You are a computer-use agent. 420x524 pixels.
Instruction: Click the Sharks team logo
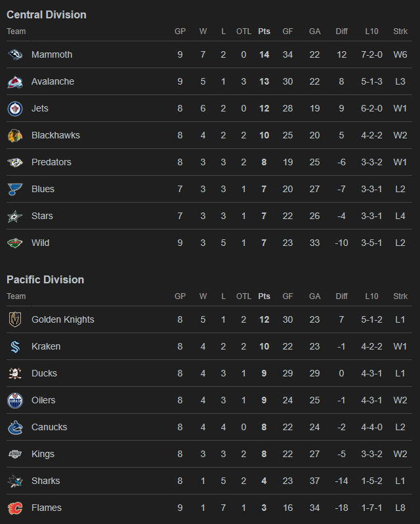click(15, 481)
